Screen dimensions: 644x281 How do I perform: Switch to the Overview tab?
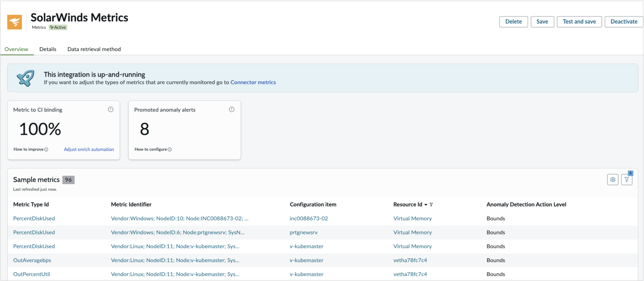pyautogui.click(x=16, y=49)
